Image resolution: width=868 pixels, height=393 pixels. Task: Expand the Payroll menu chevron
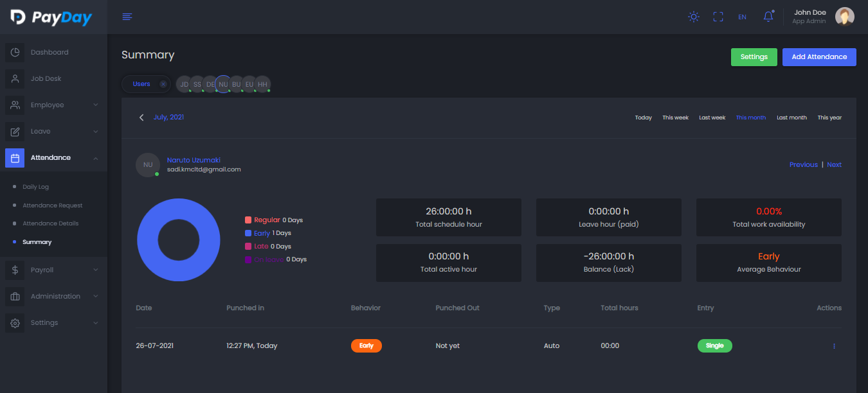coord(96,270)
